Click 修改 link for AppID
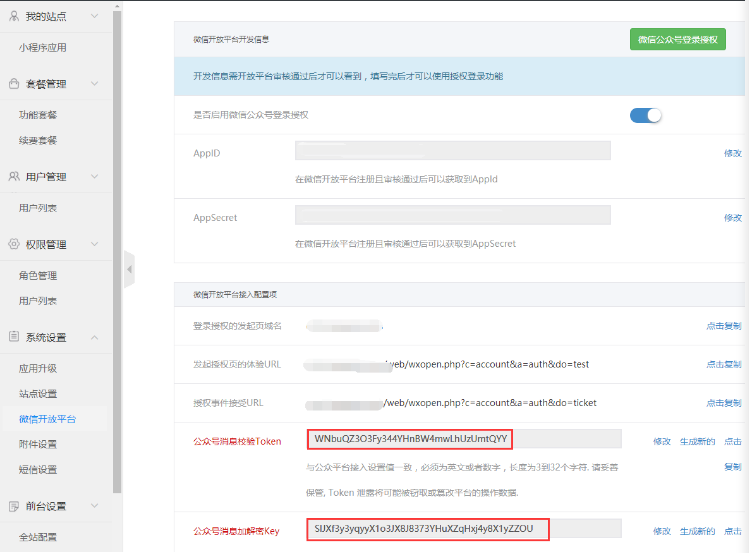The width and height of the screenshot is (749, 553). click(x=732, y=153)
